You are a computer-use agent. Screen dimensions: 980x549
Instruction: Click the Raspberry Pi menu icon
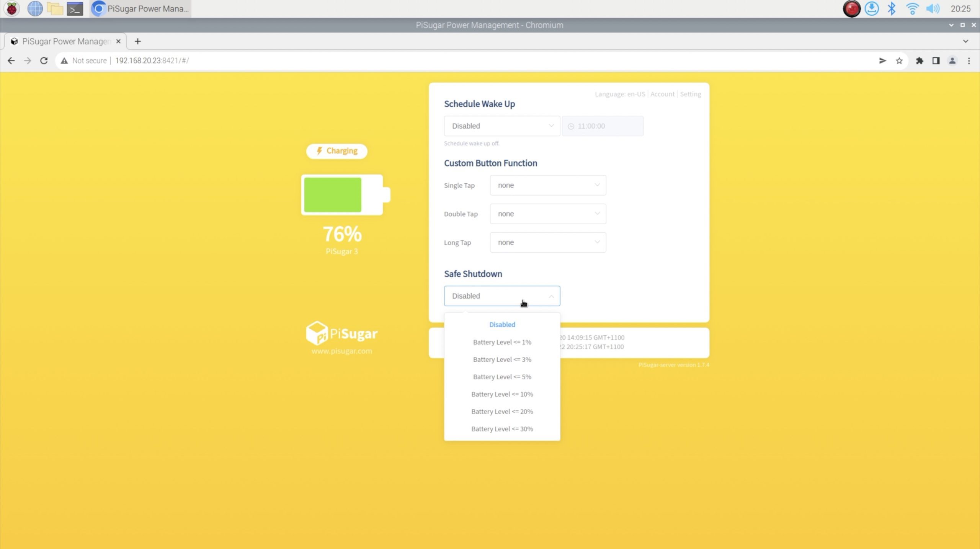(x=12, y=8)
